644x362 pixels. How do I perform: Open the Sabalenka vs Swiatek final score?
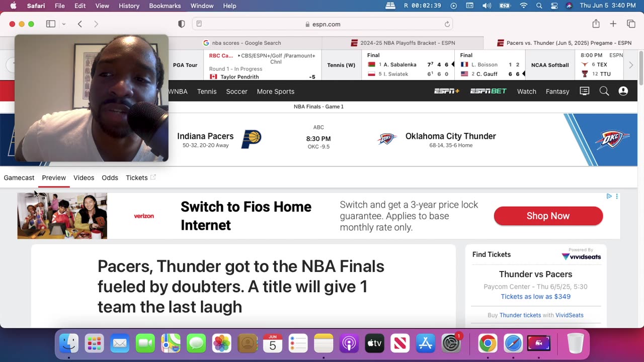[x=408, y=65]
